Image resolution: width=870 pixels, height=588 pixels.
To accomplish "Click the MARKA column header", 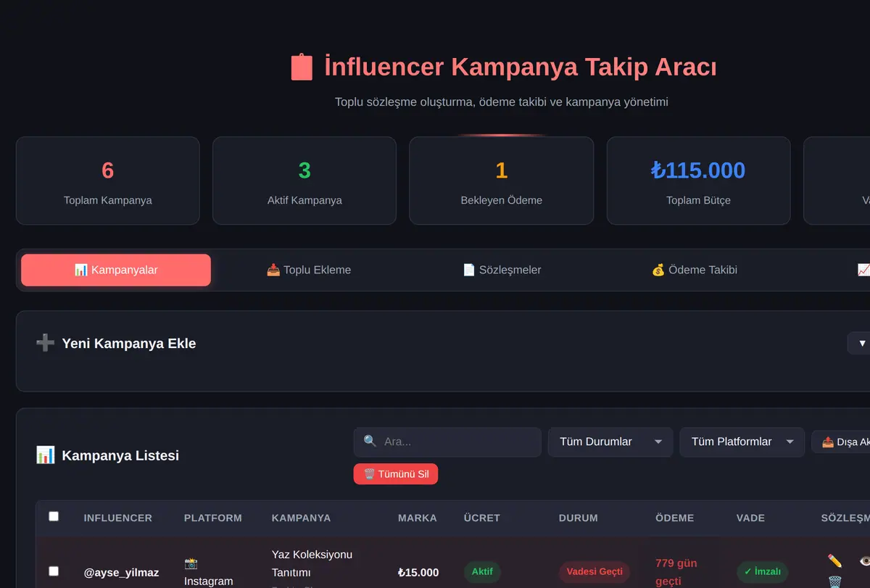I will pos(418,518).
